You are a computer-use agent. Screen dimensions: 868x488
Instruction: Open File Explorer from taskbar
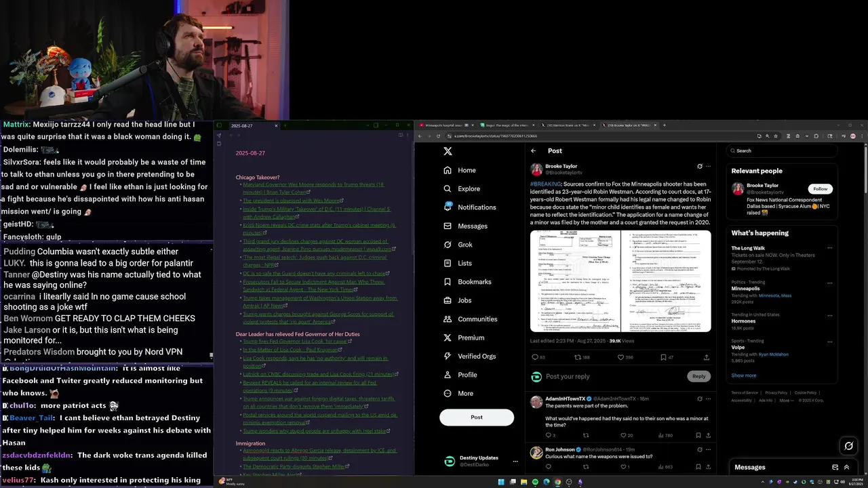click(x=524, y=482)
